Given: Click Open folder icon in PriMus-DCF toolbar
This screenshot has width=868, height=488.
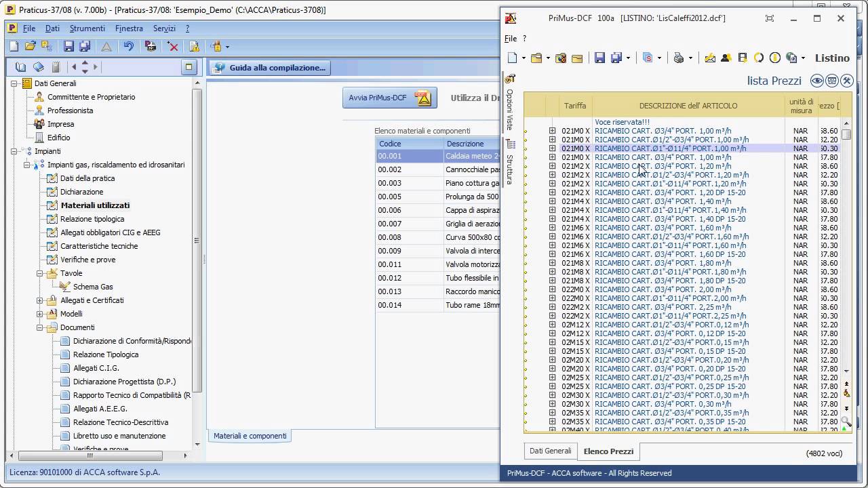Looking at the screenshot, I should [536, 58].
